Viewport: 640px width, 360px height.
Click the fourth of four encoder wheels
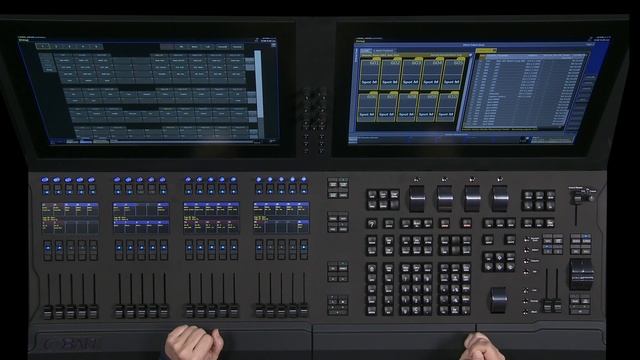tap(500, 199)
